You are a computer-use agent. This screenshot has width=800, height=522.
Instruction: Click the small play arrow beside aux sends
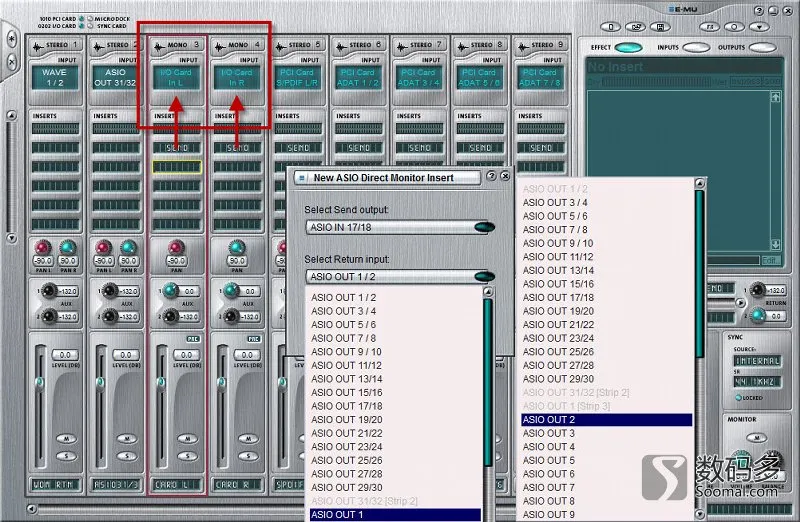pyautogui.click(x=740, y=303)
